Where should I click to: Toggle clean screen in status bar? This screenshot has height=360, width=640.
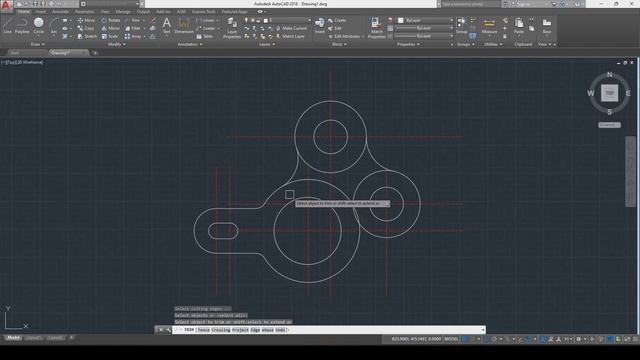[627, 339]
